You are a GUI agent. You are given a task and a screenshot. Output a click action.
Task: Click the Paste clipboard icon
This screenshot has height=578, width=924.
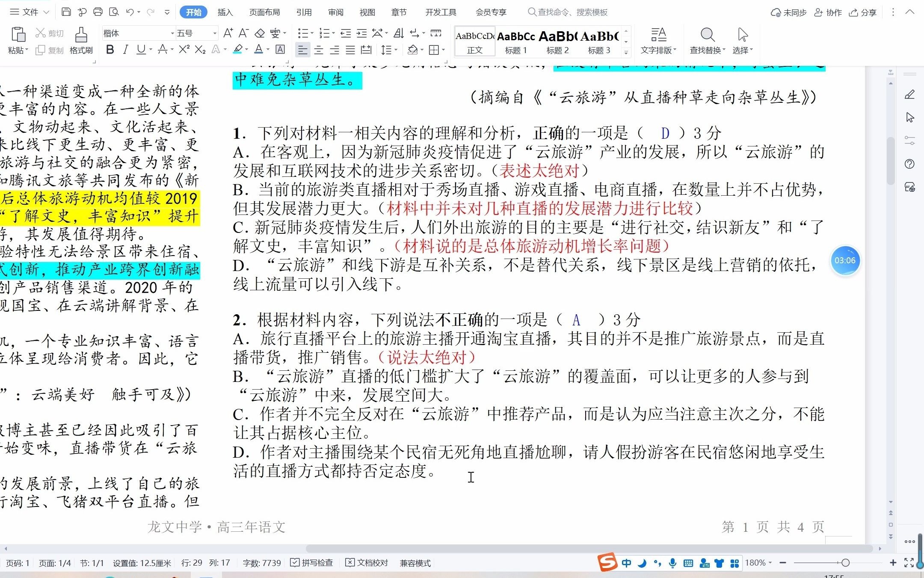tap(18, 34)
